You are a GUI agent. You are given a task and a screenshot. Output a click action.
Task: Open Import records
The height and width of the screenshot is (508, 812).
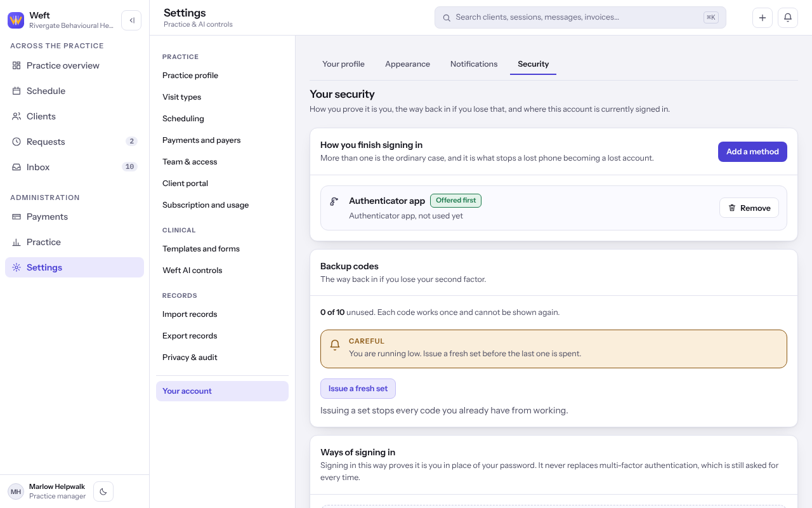[222, 314]
